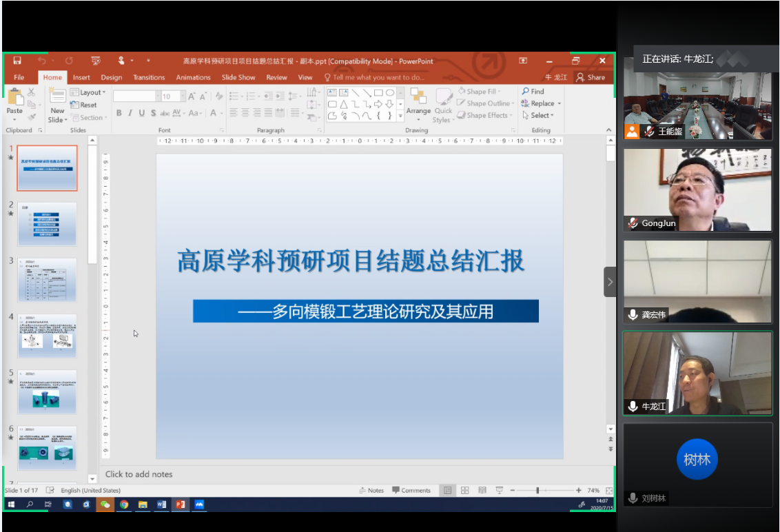This screenshot has height=532, width=780.
Task: Toggle the Notes pane in status bar
Action: [x=371, y=490]
